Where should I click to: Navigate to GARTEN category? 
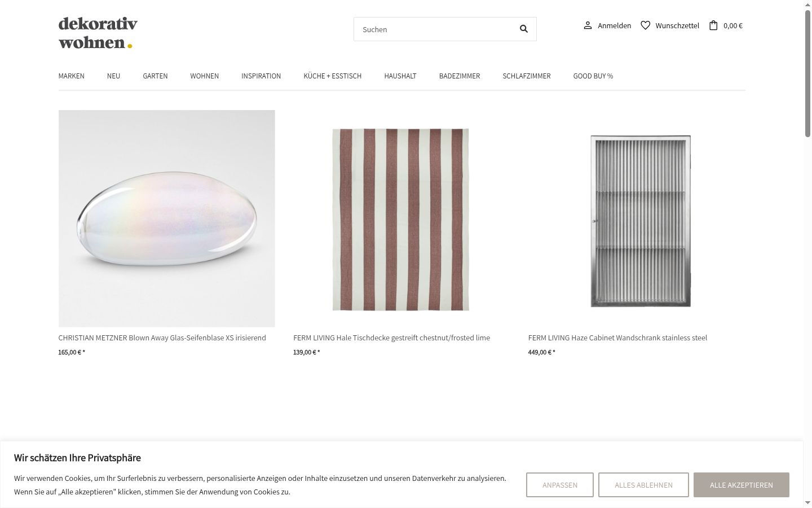coord(155,76)
